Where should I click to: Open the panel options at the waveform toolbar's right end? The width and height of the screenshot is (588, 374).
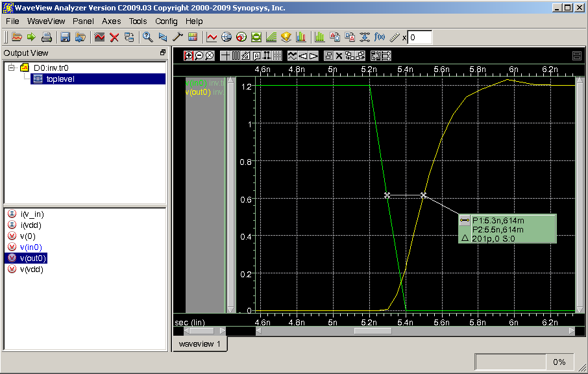[576, 56]
